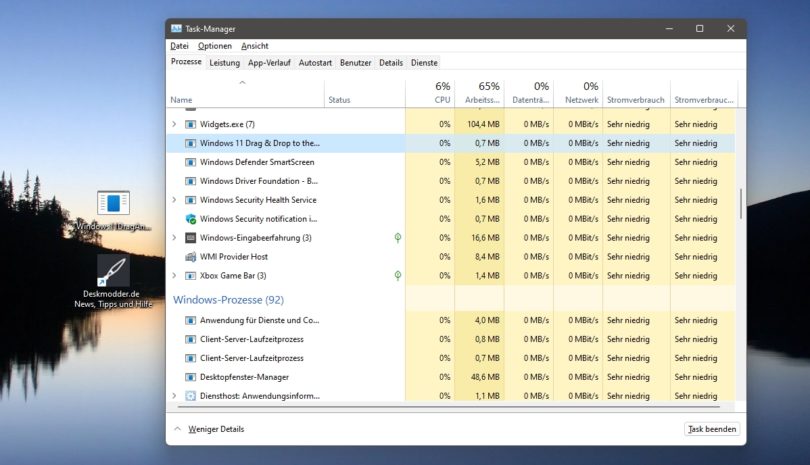Click the Windows 11 Drag desktop icon
This screenshot has height=465, width=810.
tap(113, 204)
